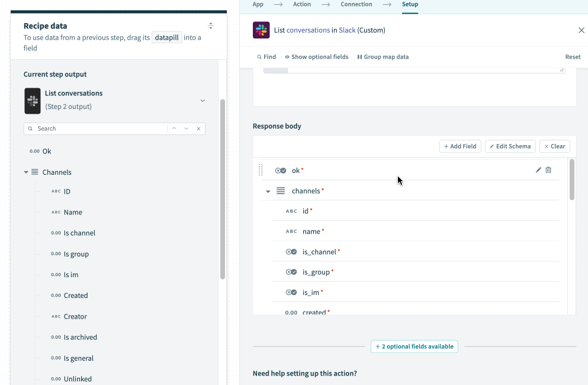Click the list type icon next to channels field
The image size is (588, 385).
[x=279, y=191]
